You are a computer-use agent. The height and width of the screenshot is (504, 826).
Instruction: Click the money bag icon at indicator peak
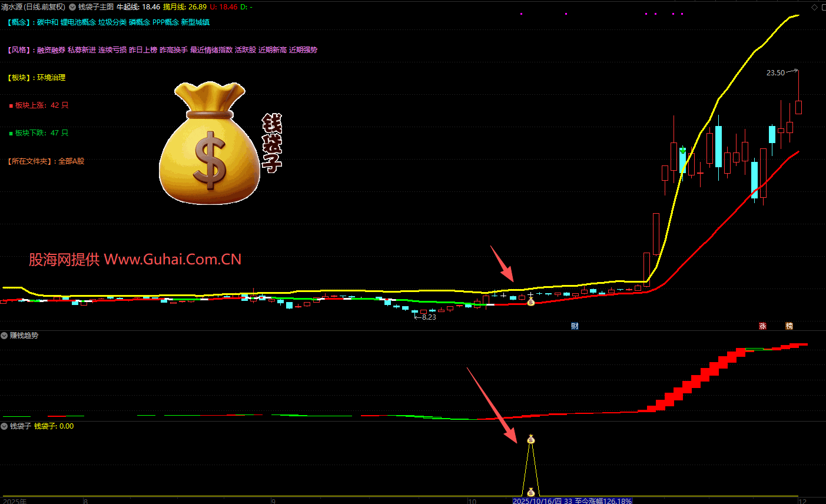coord(531,439)
